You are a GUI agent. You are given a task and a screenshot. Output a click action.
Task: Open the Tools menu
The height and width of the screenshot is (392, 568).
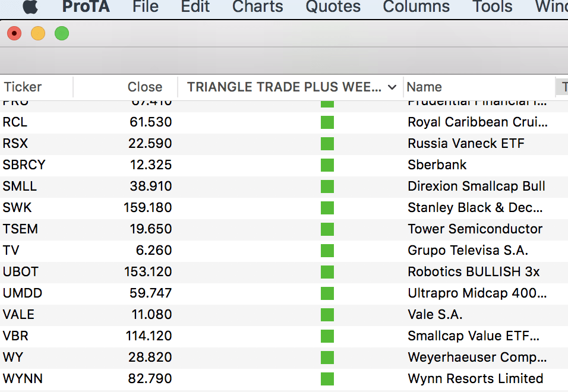coord(492,7)
